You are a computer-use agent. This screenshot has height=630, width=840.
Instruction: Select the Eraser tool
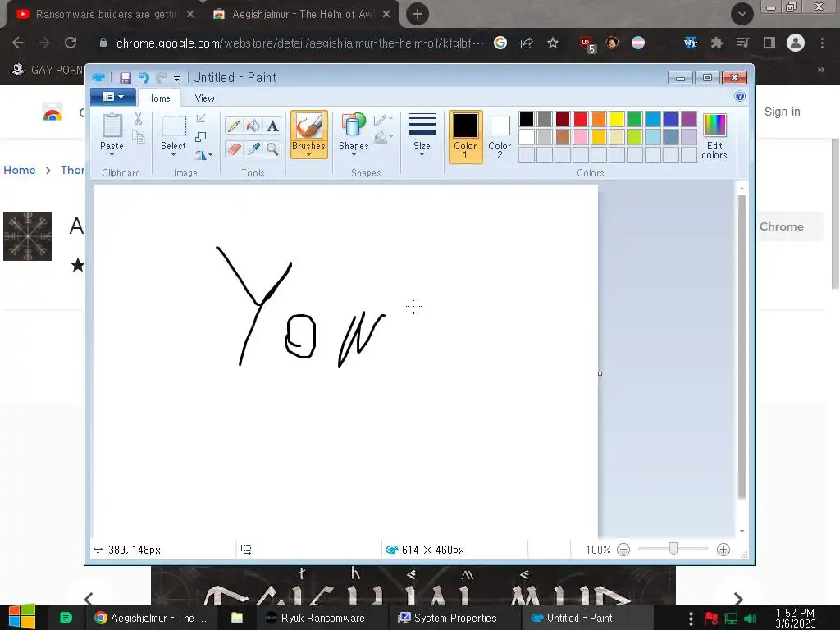point(234,148)
